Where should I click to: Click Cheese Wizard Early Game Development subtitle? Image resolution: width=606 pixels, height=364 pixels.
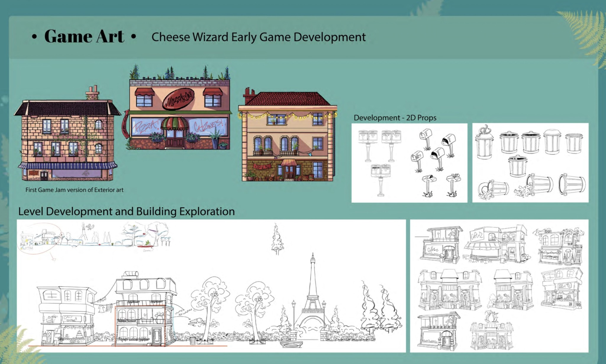pos(258,37)
